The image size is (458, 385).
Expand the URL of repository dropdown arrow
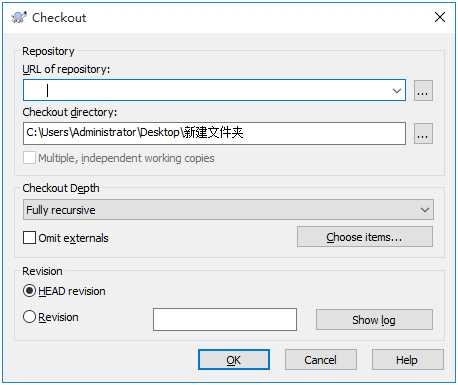click(x=397, y=90)
